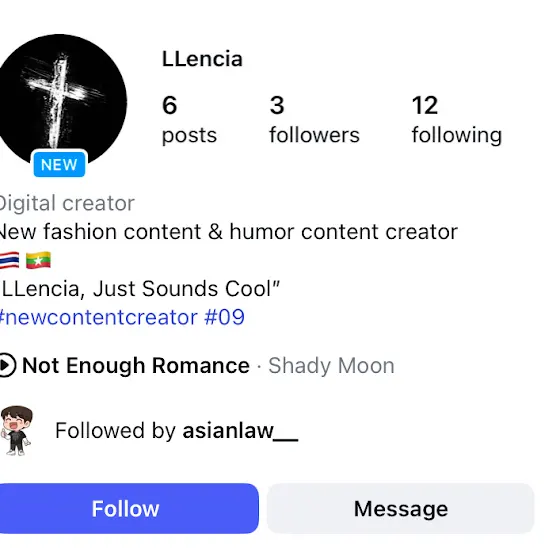The image size is (560, 560).
Task: Click the Myanmar flag emoji
Action: point(39,260)
